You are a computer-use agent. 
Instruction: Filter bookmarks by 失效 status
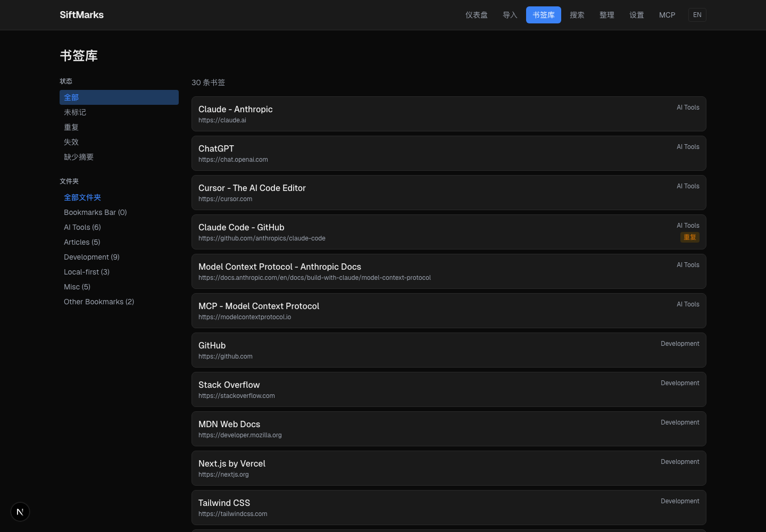pos(119,142)
